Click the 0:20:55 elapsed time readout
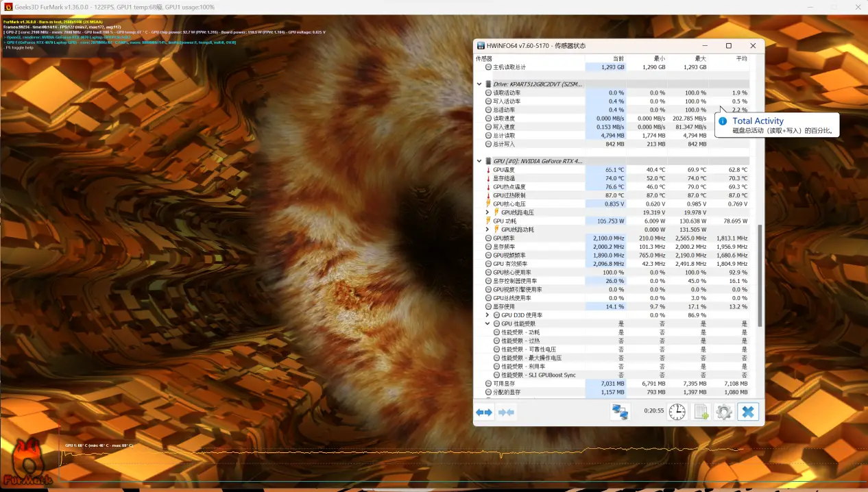 pyautogui.click(x=653, y=410)
